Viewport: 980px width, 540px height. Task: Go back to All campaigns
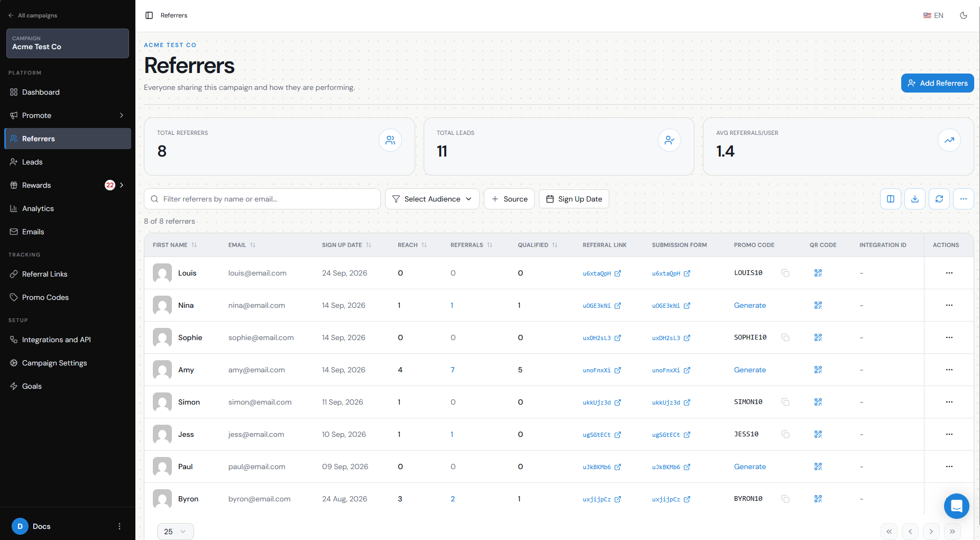33,15
